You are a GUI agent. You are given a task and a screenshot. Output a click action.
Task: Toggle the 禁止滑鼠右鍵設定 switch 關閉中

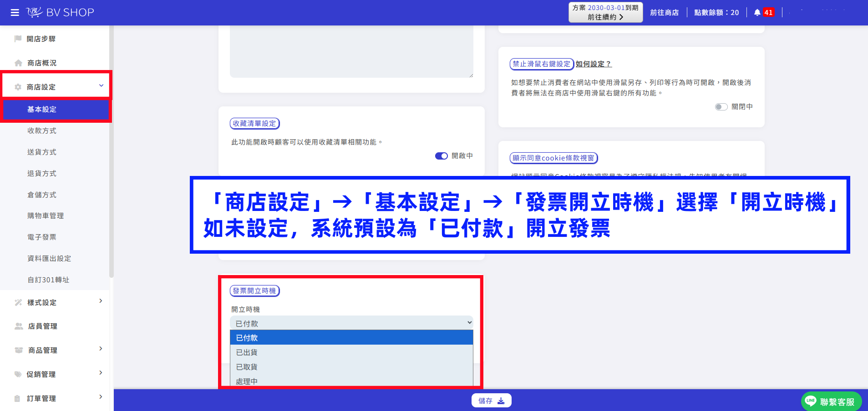pos(721,107)
